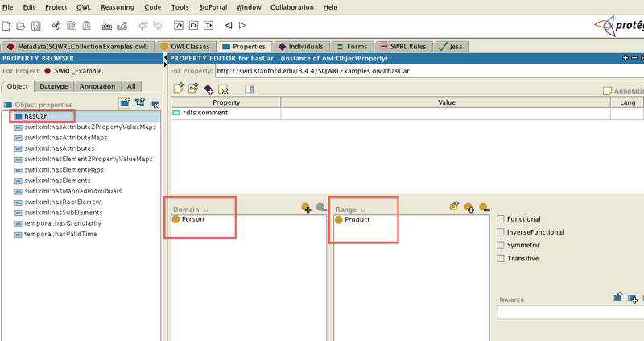Viewport: 644px width, 341px height.
Task: Click the Paste clipboard icon
Action: 87,26
